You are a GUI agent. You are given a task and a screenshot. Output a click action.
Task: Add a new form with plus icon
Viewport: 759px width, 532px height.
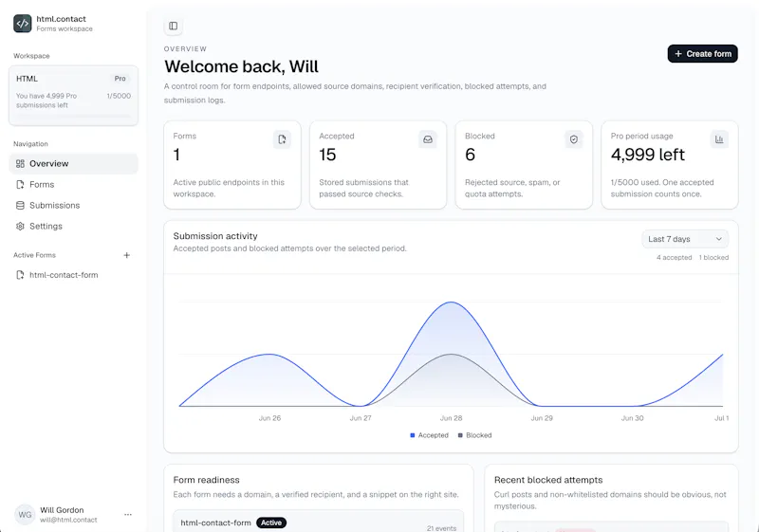[x=127, y=255]
